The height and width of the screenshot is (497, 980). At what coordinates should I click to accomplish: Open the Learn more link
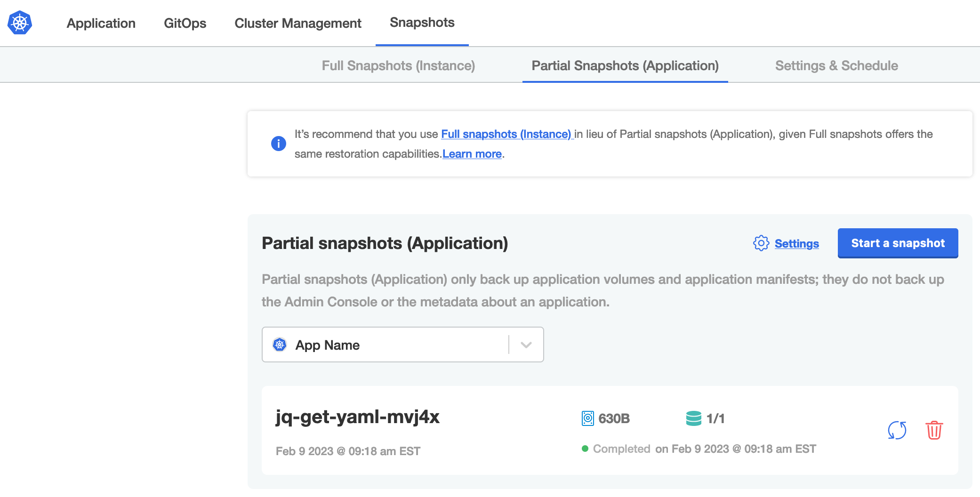click(472, 154)
